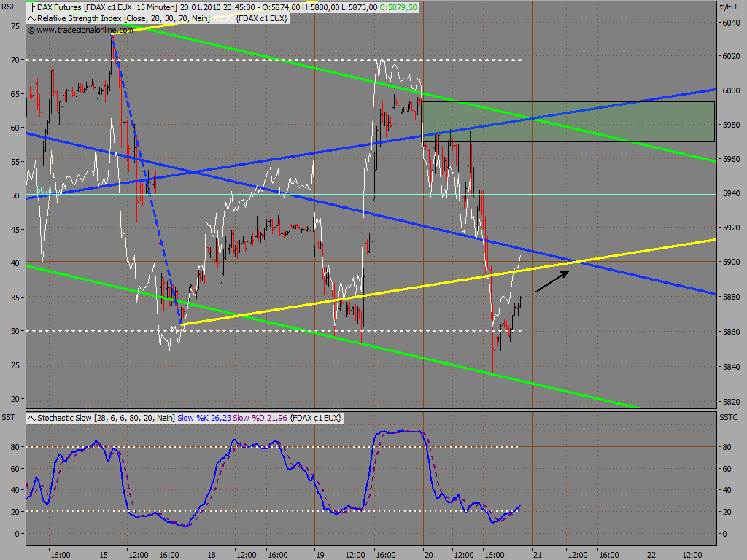
Task: Click the wave icon before Stochastic Slow
Action: click(x=32, y=418)
